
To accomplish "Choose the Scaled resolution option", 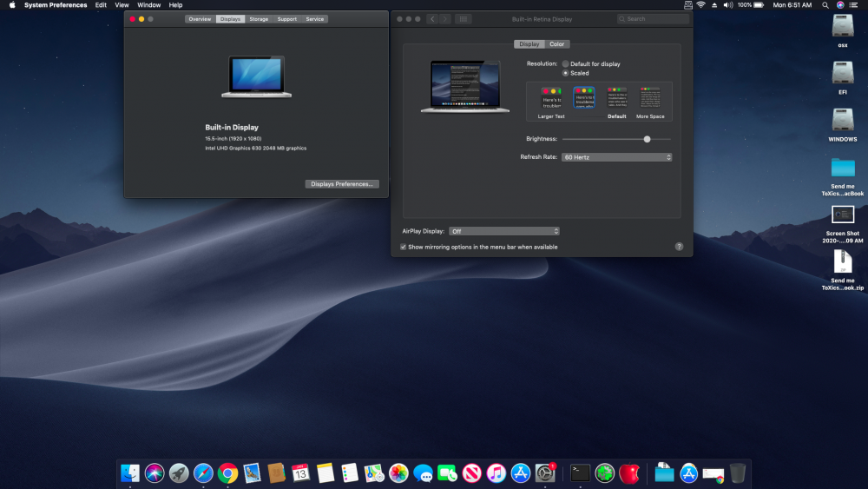I will [566, 73].
